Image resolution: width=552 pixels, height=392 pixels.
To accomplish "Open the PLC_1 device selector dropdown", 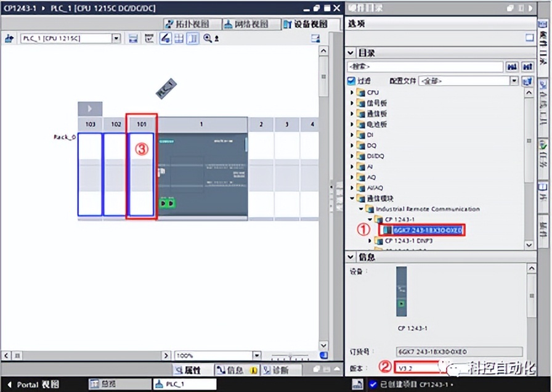I will 116,38.
